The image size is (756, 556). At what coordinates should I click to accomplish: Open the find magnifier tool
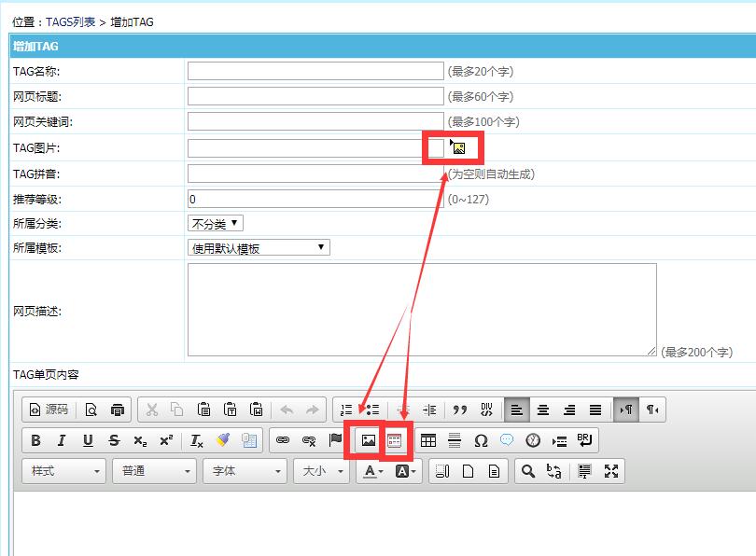[528, 471]
